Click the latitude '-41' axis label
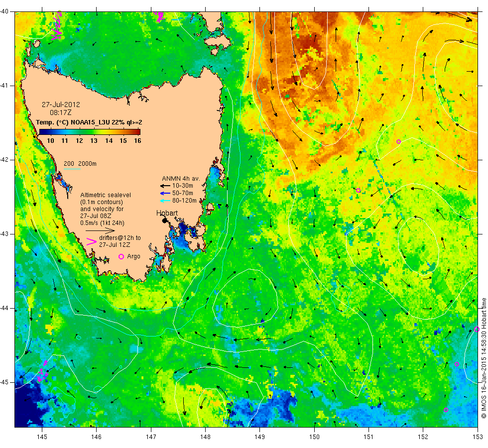The height and width of the screenshot is (448, 488). (x=4, y=86)
